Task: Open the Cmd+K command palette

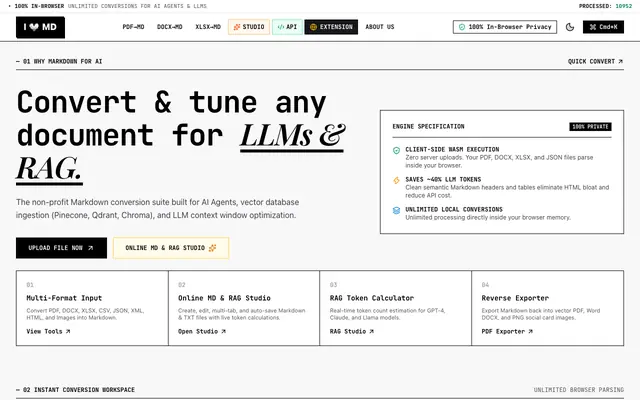Action: tap(603, 27)
